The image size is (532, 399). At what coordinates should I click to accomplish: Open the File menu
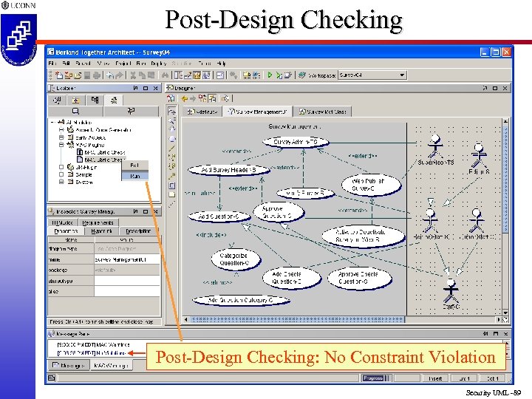pyautogui.click(x=52, y=63)
